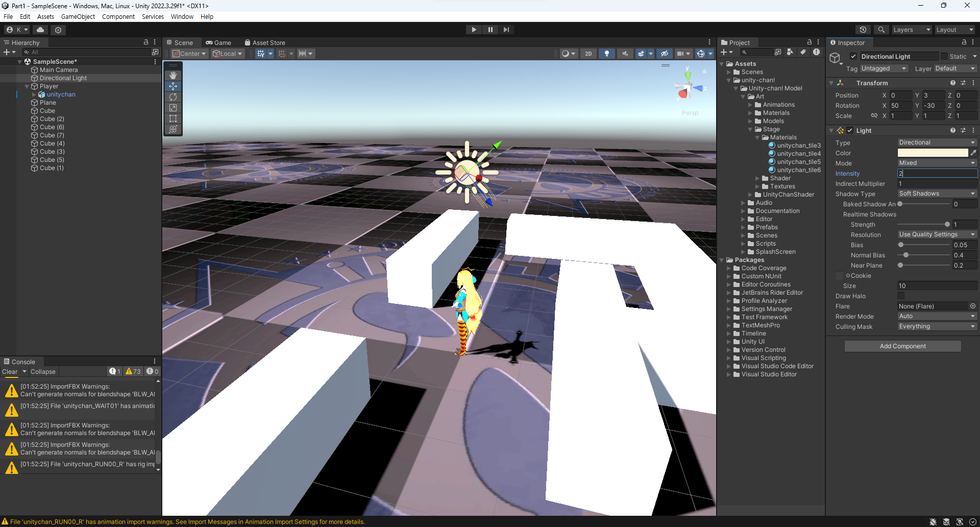Image resolution: width=980 pixels, height=527 pixels.
Task: Open the Shadow Type Soft Shadows dropdown
Action: click(x=937, y=194)
